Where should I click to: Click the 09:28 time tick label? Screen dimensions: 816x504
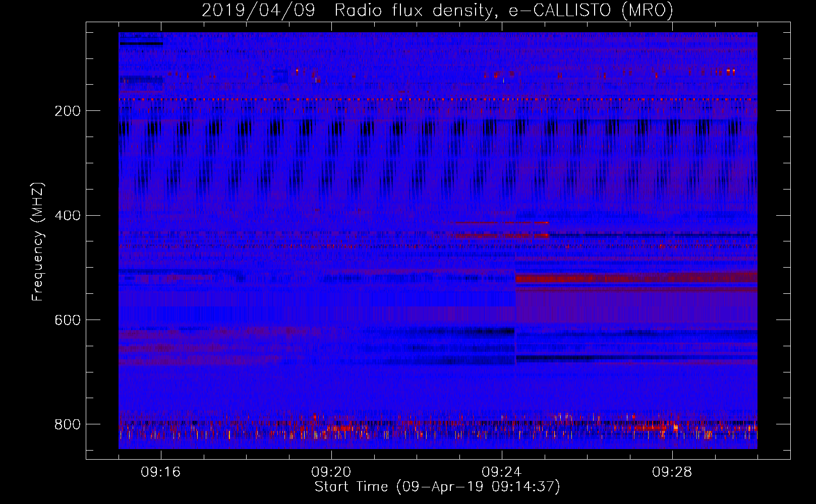coord(672,472)
